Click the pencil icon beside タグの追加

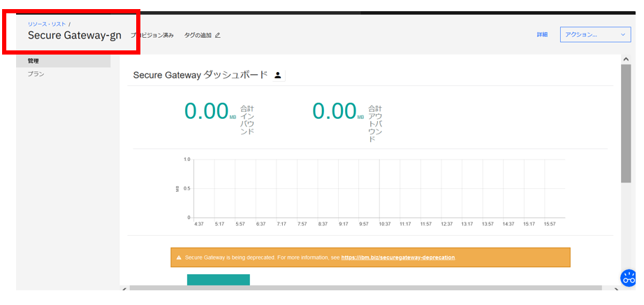[218, 36]
